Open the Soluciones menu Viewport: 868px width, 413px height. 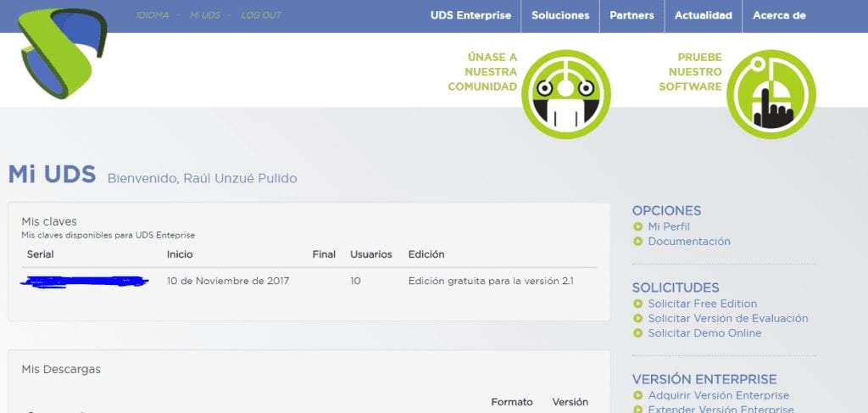(560, 15)
